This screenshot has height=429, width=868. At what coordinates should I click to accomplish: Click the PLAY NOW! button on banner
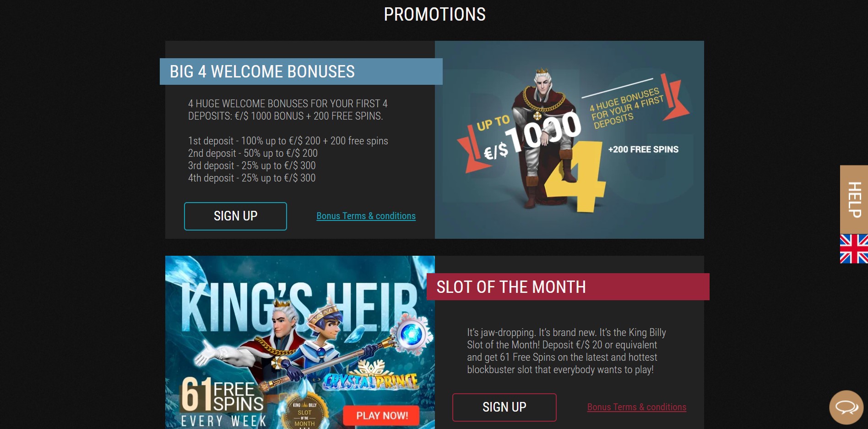pos(382,416)
